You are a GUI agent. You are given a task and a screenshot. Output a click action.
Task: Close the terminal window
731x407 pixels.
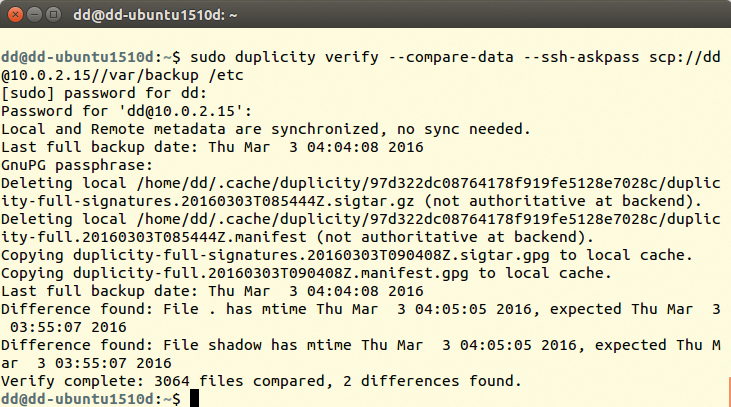(15, 15)
